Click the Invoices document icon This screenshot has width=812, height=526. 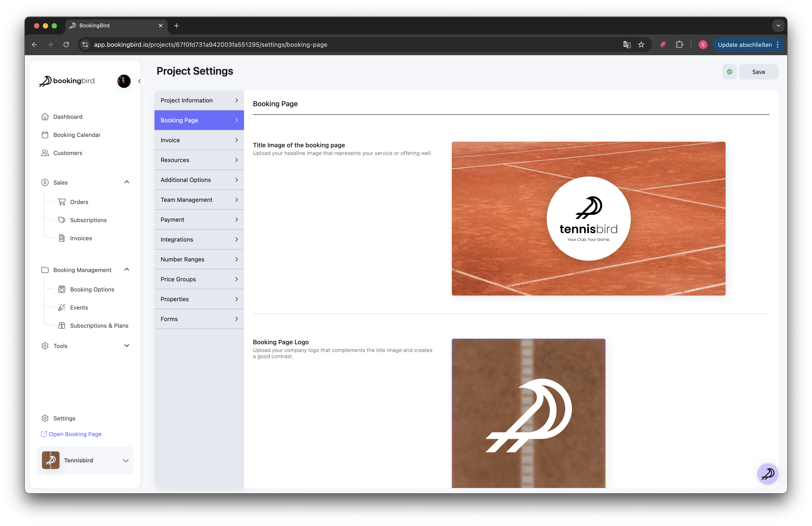62,238
